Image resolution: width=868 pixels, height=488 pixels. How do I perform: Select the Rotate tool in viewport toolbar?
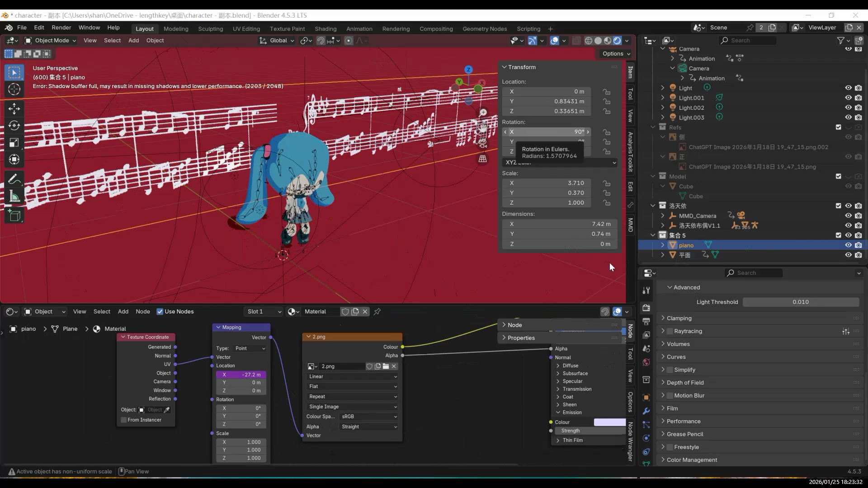[14, 126]
